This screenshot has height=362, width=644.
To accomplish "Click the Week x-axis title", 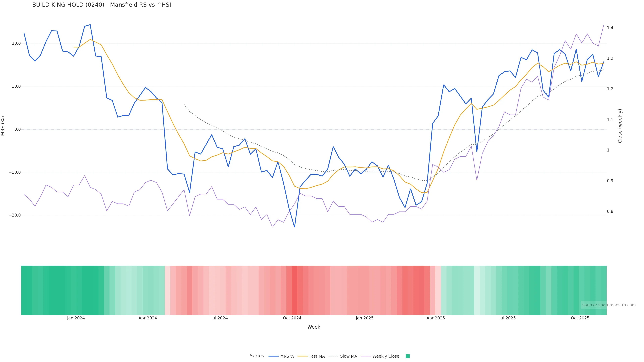I will (314, 327).
